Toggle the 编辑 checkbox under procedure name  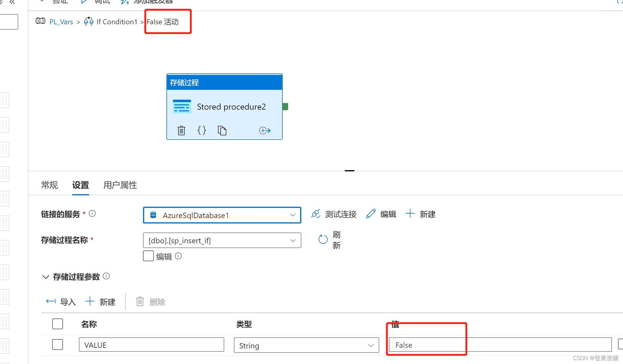click(148, 256)
